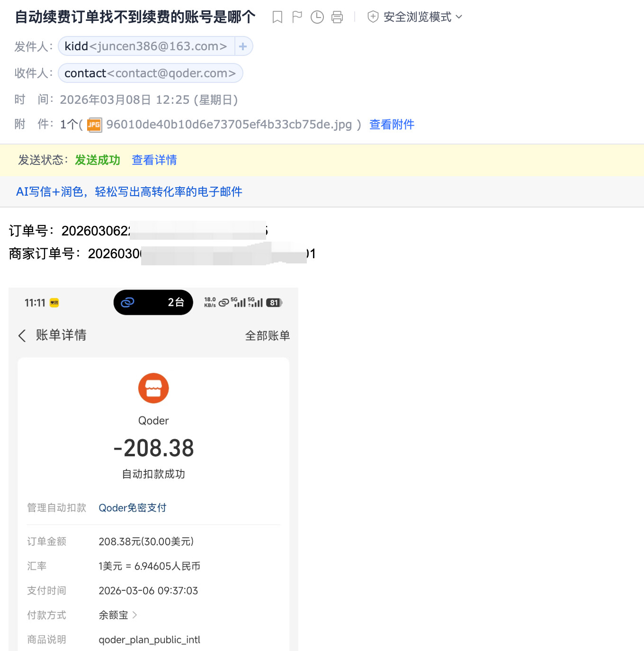Click exchange rate 1美元 = 6.94605人民币
This screenshot has height=651, width=644.
click(x=150, y=566)
